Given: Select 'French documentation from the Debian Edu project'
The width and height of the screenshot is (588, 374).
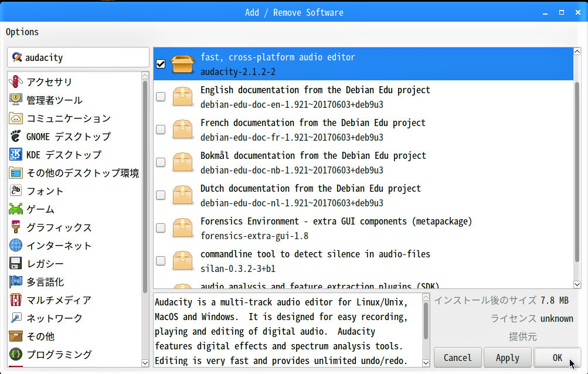Looking at the screenshot, I should point(312,123).
